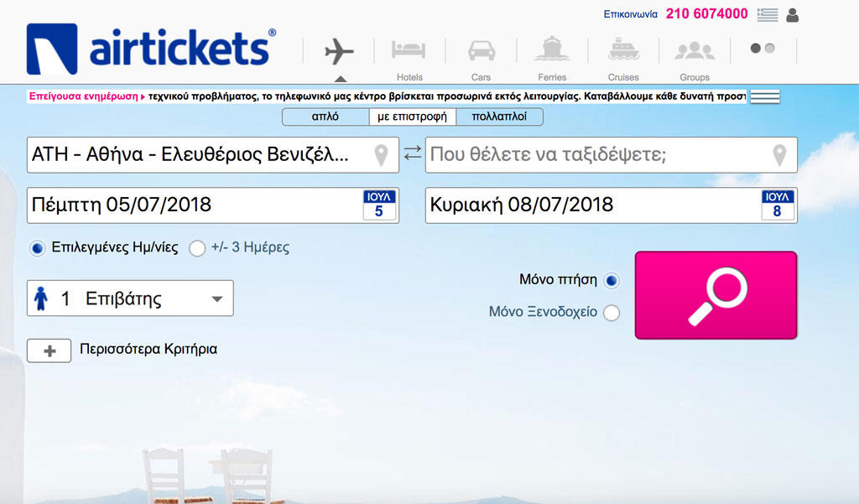Click the pink magnifier search button
This screenshot has height=504, width=859.
(x=716, y=295)
